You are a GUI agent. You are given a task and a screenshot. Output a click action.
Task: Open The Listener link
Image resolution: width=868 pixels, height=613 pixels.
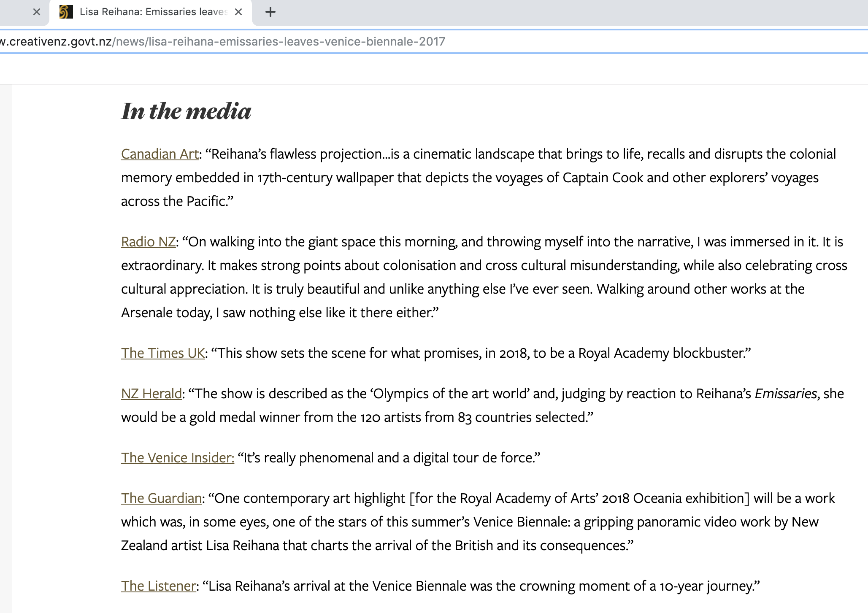pos(159,586)
